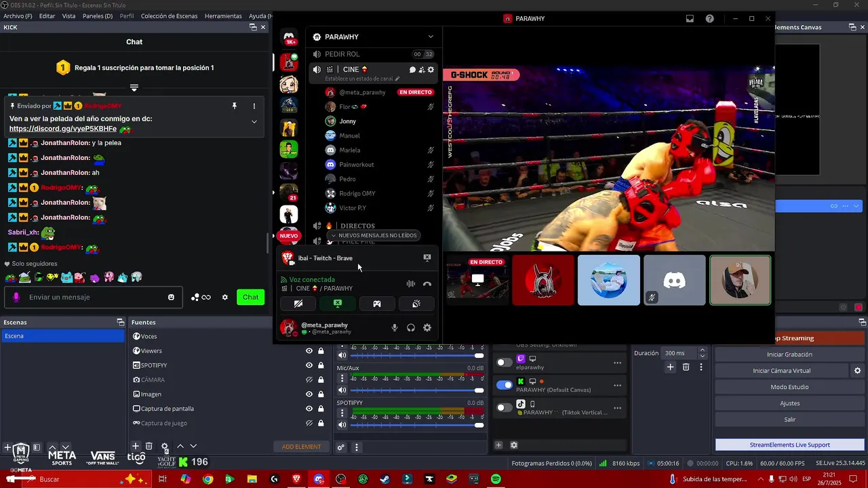Stop the Discord screen share (green button)
Screen dimensions: 868x488
point(337,304)
